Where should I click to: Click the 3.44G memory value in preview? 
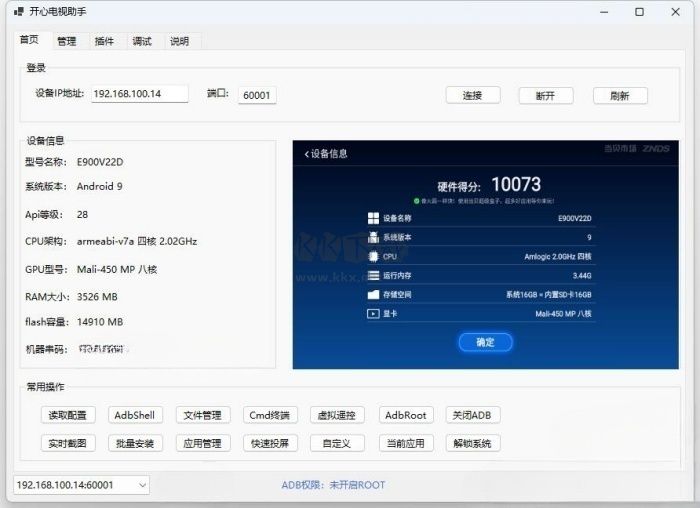[x=582, y=276]
